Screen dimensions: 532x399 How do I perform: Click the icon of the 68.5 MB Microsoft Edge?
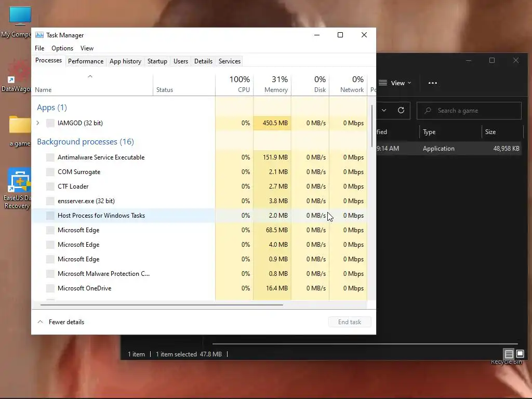[x=50, y=230]
